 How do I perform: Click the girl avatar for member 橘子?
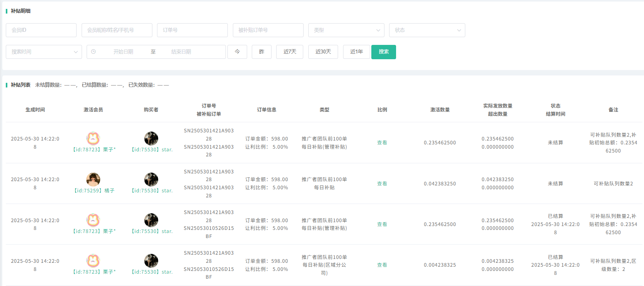pos(93,179)
